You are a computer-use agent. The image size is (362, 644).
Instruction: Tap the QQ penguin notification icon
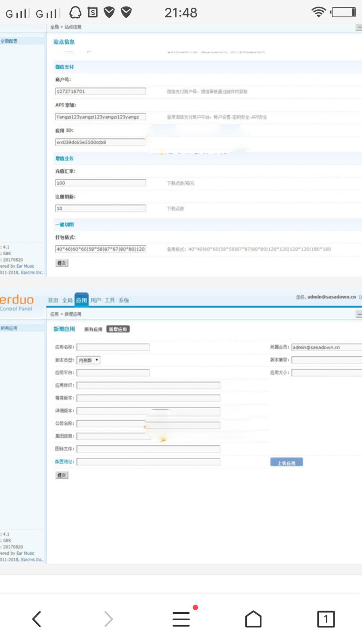75,12
